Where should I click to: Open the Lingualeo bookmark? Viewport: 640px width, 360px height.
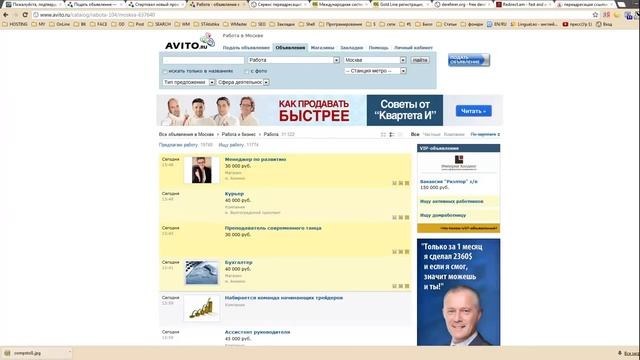[x=534, y=24]
